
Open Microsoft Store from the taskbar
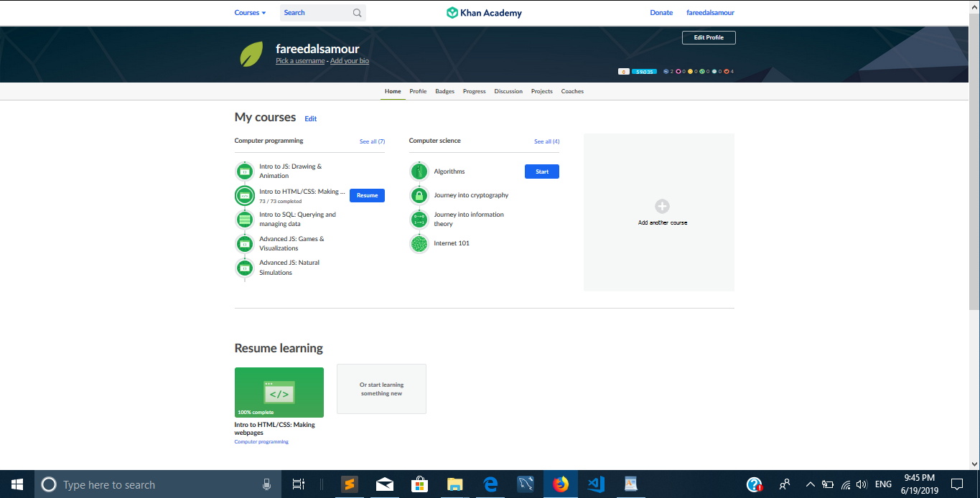pyautogui.click(x=419, y=484)
